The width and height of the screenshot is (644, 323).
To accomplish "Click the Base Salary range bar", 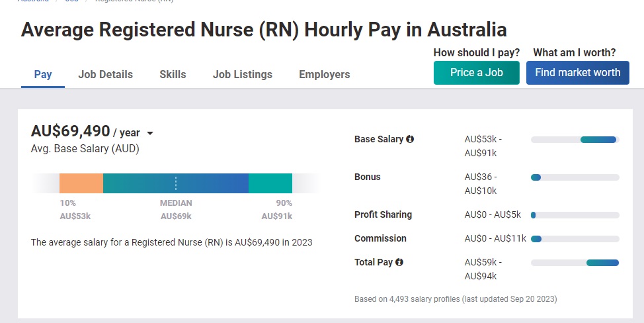I will tap(575, 140).
